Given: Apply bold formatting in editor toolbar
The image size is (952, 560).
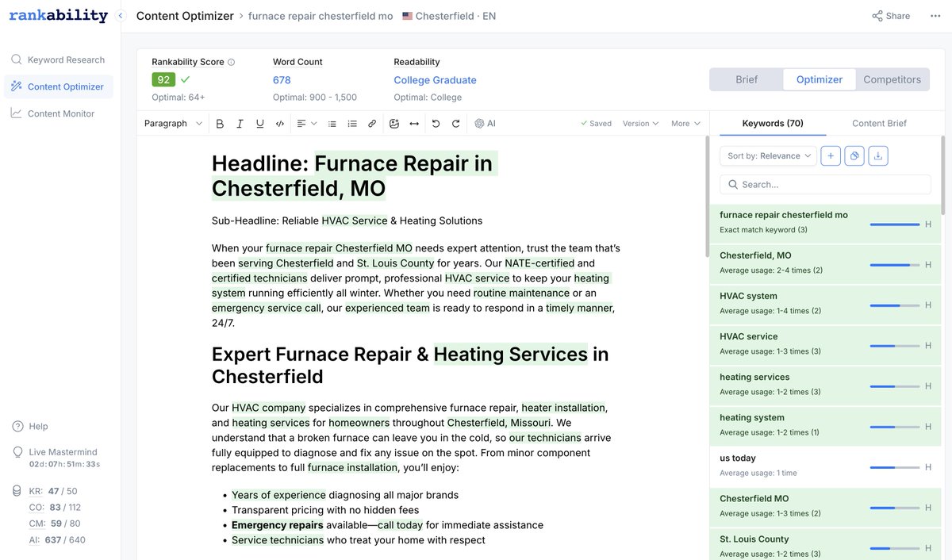Looking at the screenshot, I should click(220, 124).
